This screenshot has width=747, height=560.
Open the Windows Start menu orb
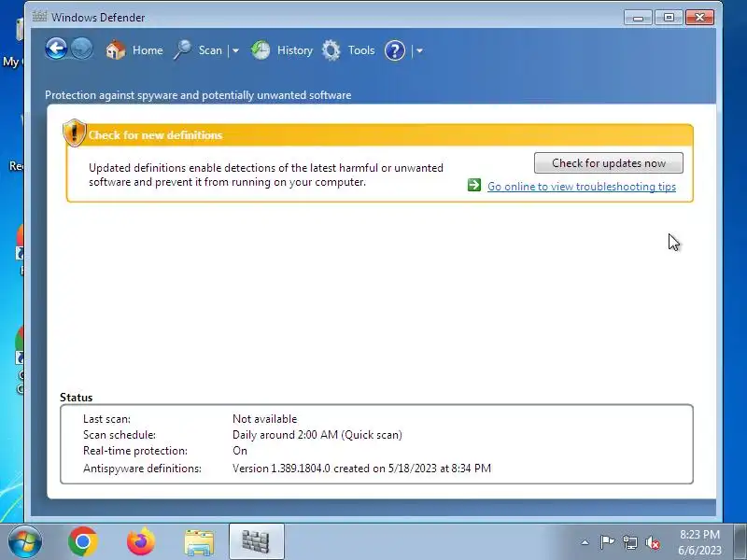click(24, 541)
